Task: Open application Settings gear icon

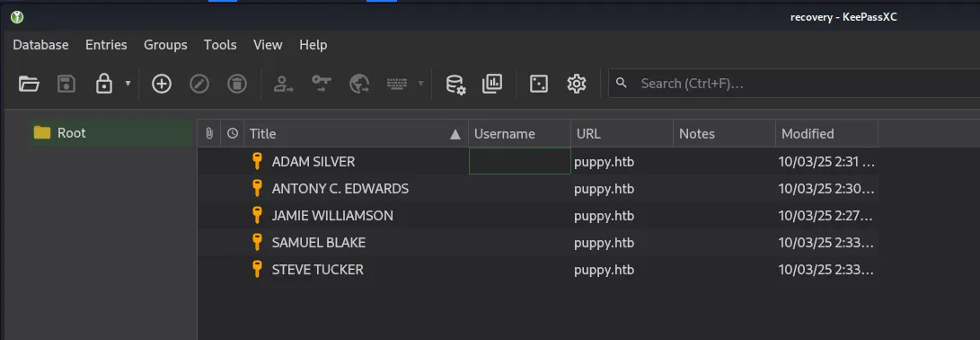Action: (x=576, y=84)
